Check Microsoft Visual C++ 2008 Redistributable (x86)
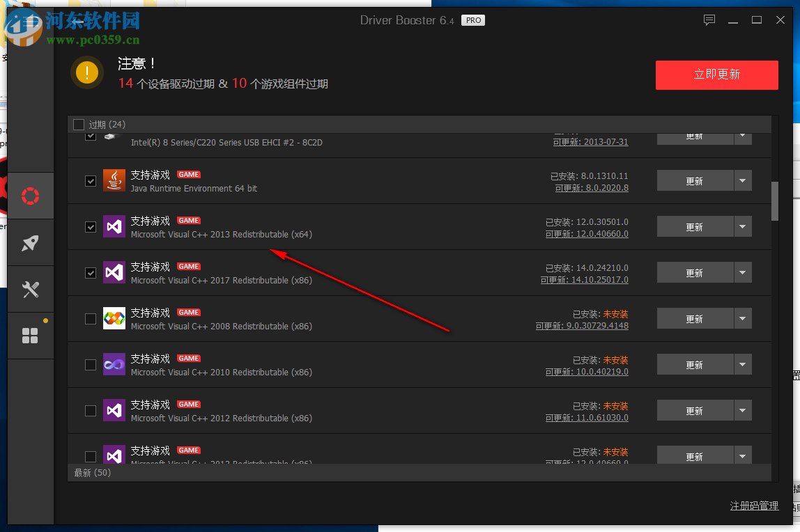The width and height of the screenshot is (800, 532). coord(90,318)
